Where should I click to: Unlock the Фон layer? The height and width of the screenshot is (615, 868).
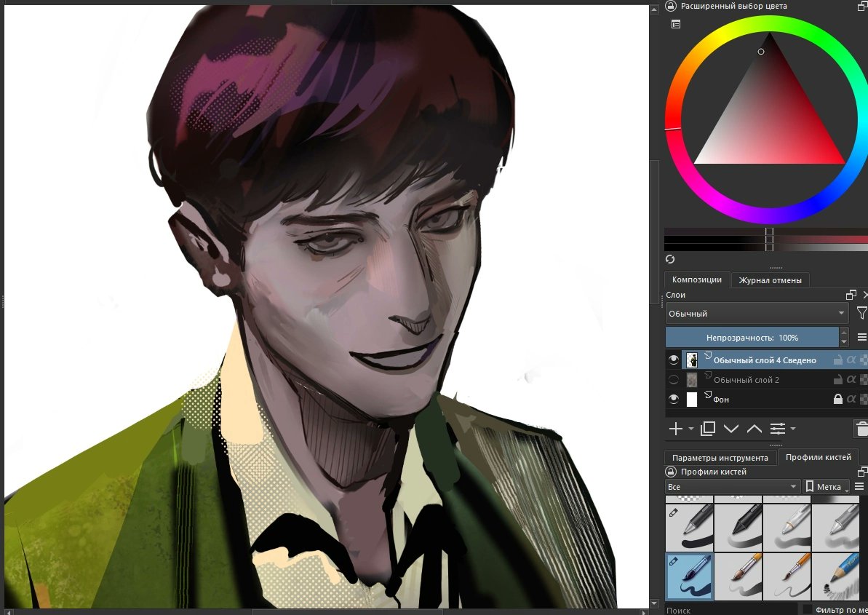(x=839, y=398)
